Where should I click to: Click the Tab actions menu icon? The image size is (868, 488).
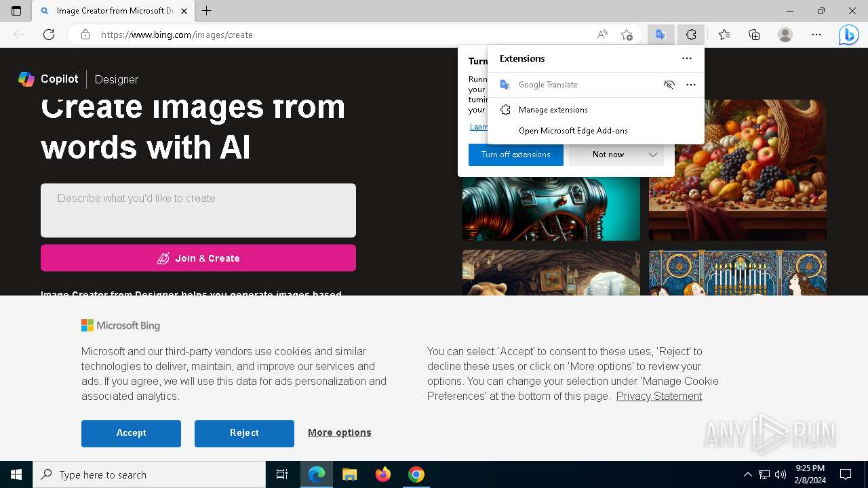(16, 11)
